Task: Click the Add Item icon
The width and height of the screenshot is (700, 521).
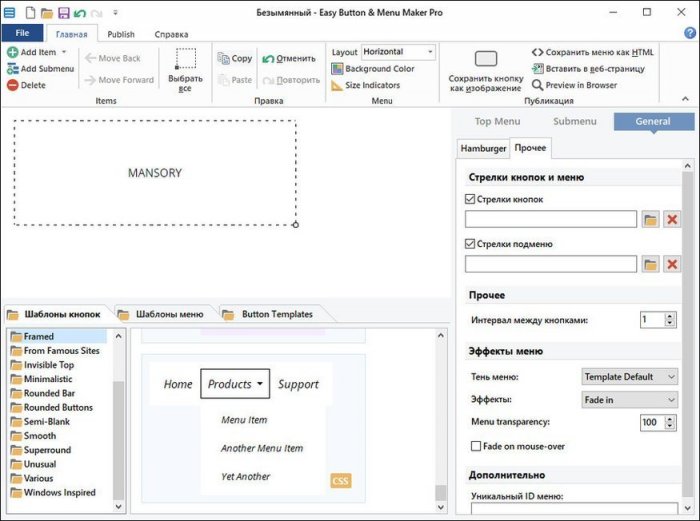Action: click(x=12, y=52)
